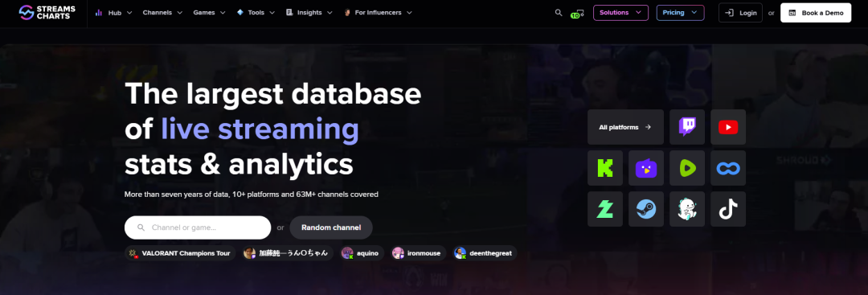The height and width of the screenshot is (295, 868).
Task: Open the 加藤純一 channel suggestion chip
Action: click(288, 253)
